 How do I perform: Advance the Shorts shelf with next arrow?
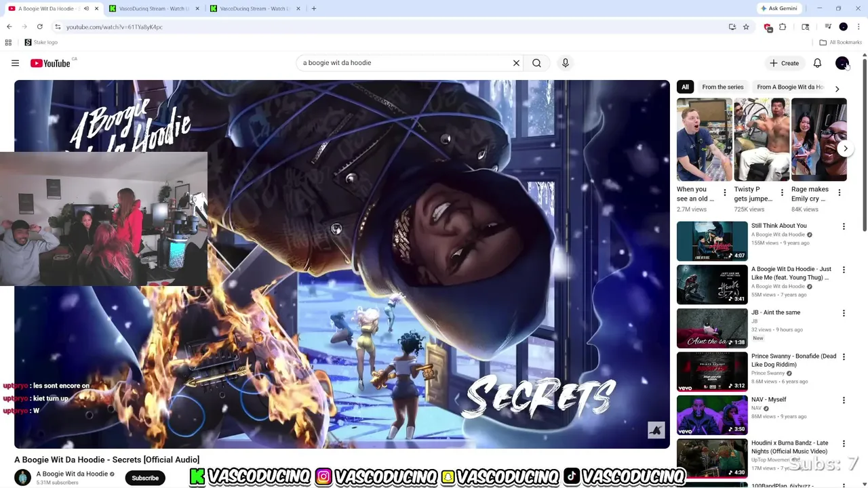coord(845,148)
